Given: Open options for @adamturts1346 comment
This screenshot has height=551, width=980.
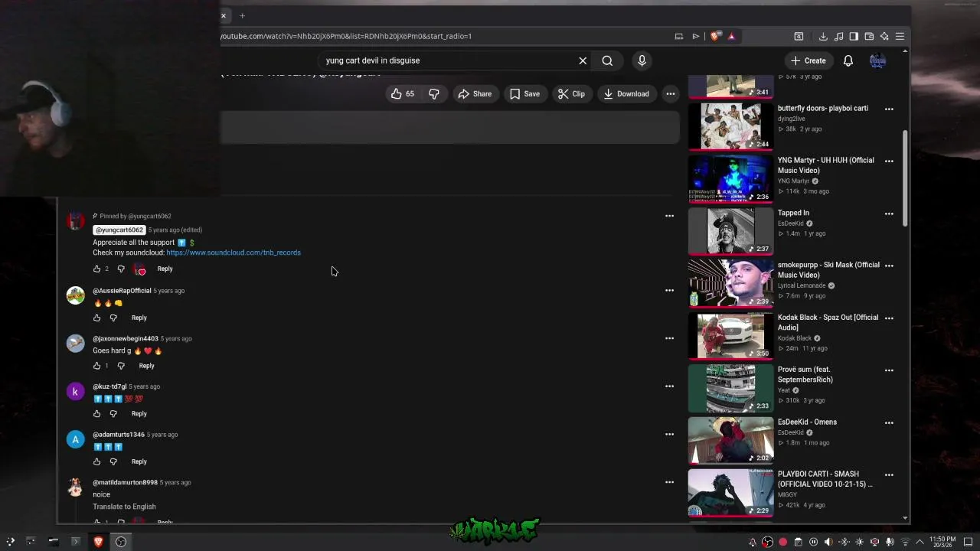Looking at the screenshot, I should pyautogui.click(x=669, y=434).
